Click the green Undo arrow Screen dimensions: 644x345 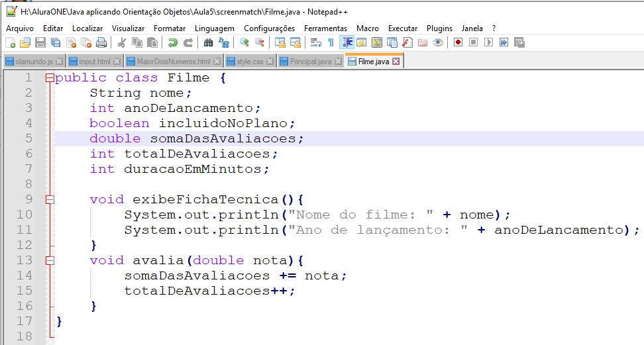(x=172, y=42)
